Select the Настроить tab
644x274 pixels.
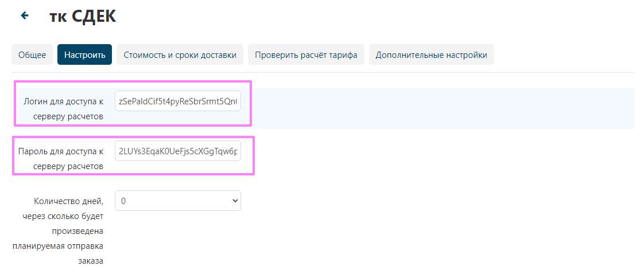(x=84, y=54)
